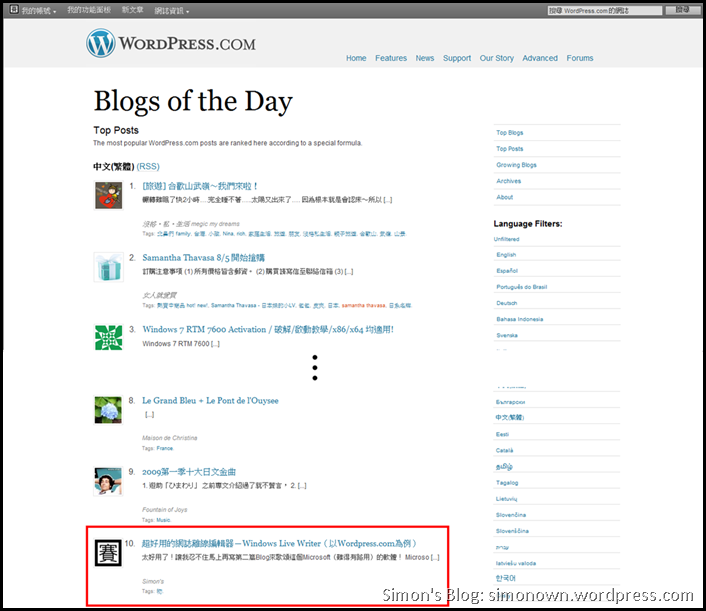Viewport: 706px width, 611px height.
Task: Click the hydrangea flower avatar of post 8
Action: coord(108,410)
